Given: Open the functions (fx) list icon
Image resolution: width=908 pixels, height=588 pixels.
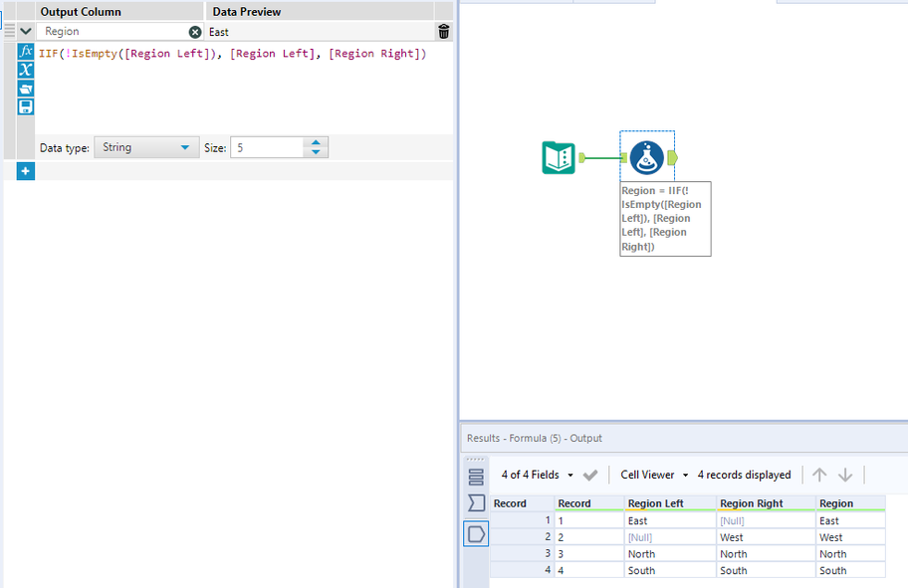Looking at the screenshot, I should pyautogui.click(x=26, y=52).
